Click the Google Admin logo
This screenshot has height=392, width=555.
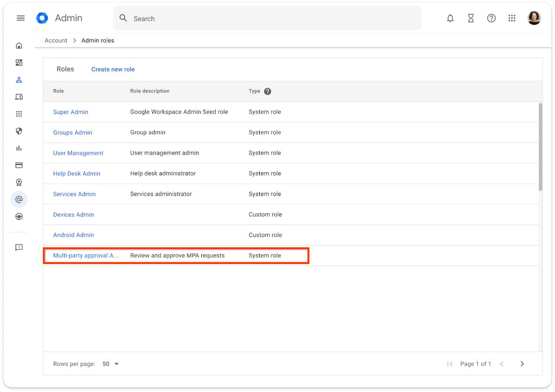tap(42, 18)
